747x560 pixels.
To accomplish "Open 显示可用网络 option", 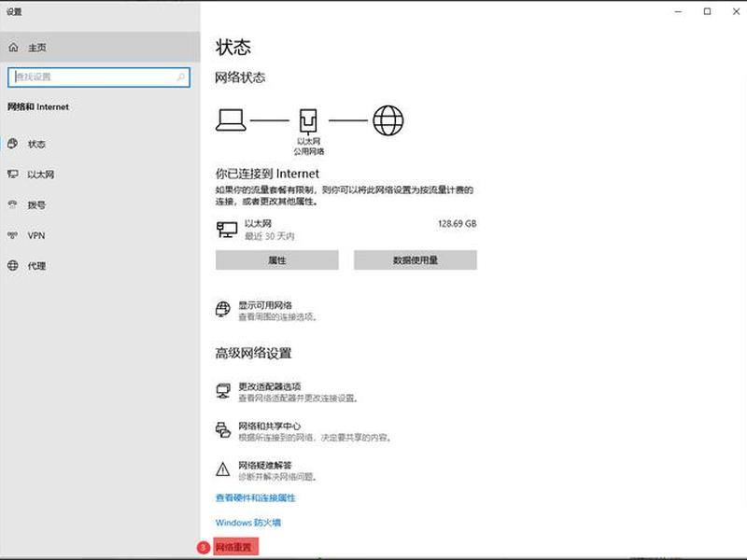I will [265, 305].
